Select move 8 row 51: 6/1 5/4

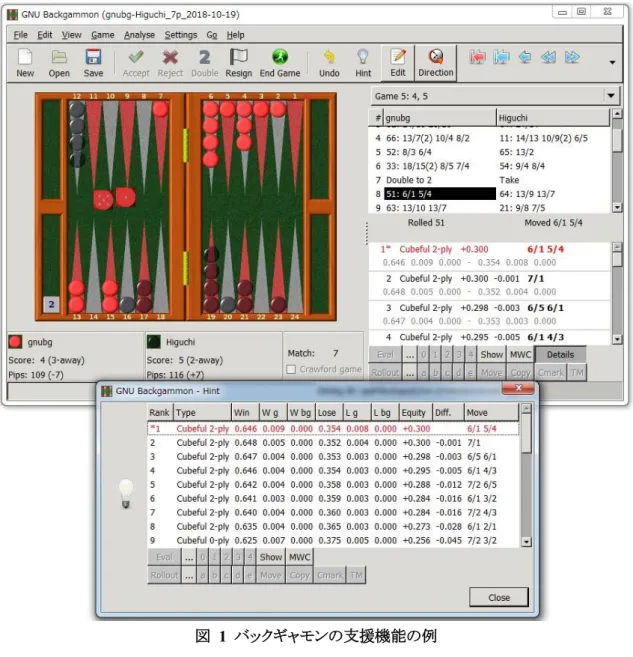coord(439,194)
